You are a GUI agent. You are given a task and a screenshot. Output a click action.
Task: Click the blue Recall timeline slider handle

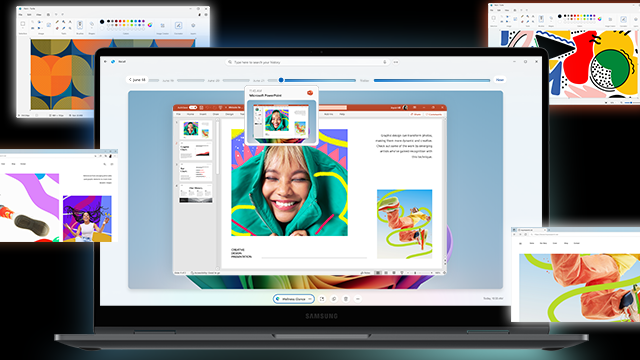[x=281, y=80]
